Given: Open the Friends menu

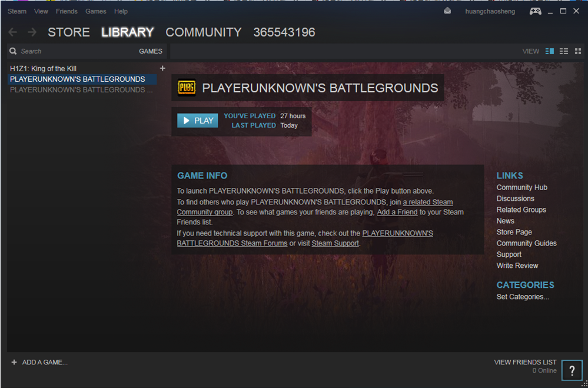Looking at the screenshot, I should pyautogui.click(x=67, y=11).
